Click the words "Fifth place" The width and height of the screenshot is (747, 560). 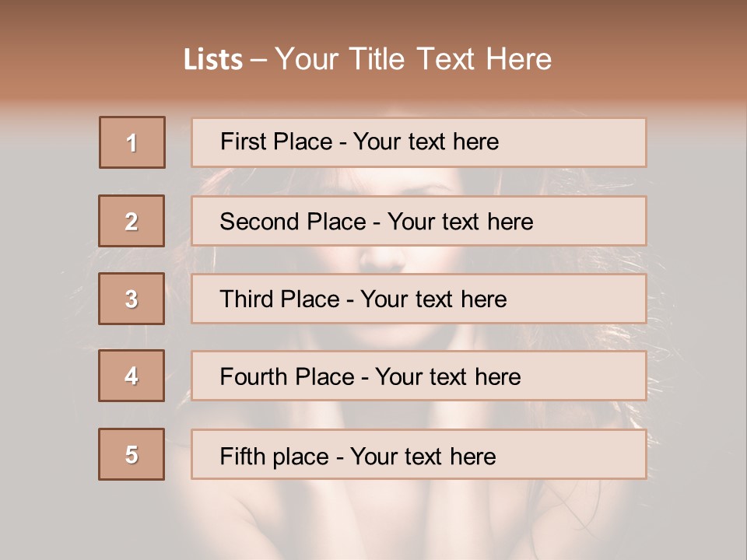(275, 456)
